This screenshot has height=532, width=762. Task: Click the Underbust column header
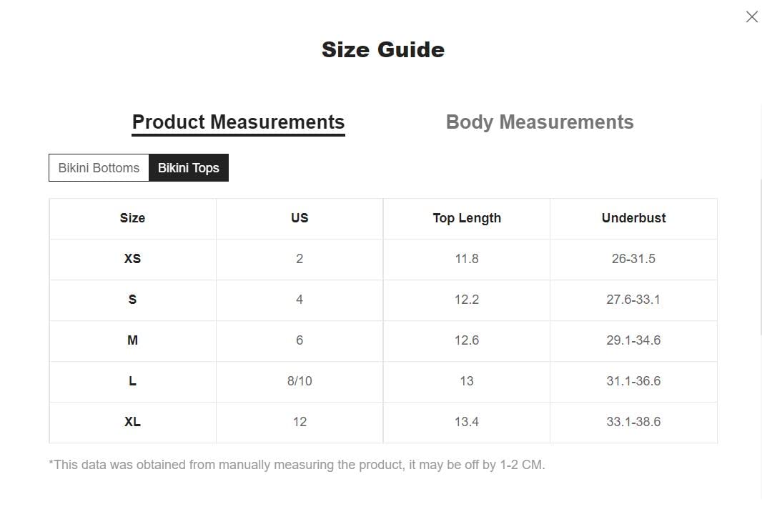(633, 218)
